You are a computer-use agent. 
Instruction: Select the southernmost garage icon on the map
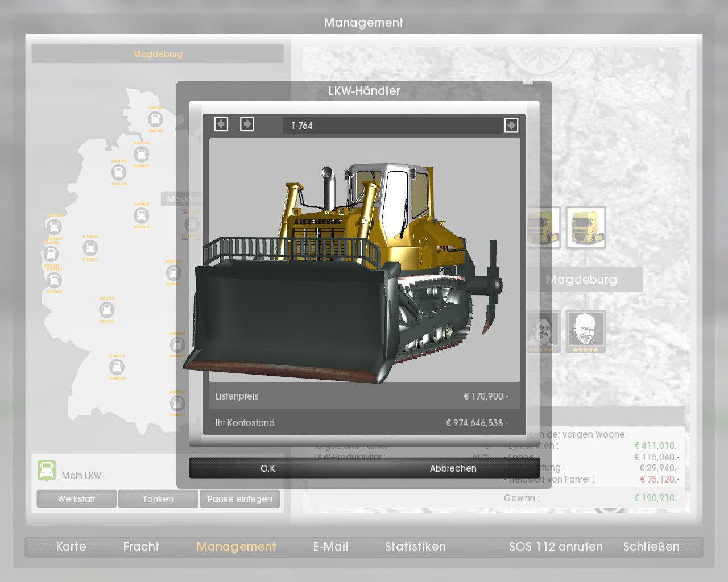click(x=177, y=404)
